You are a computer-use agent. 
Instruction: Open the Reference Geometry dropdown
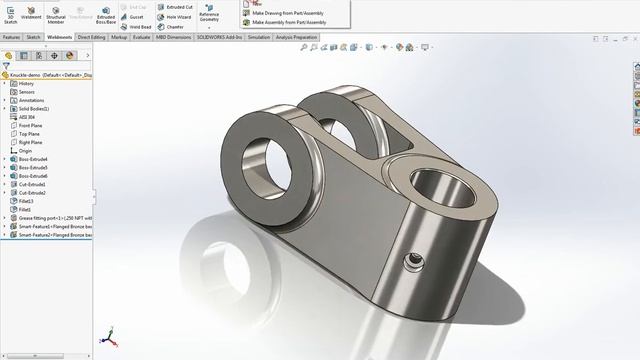(x=209, y=16)
